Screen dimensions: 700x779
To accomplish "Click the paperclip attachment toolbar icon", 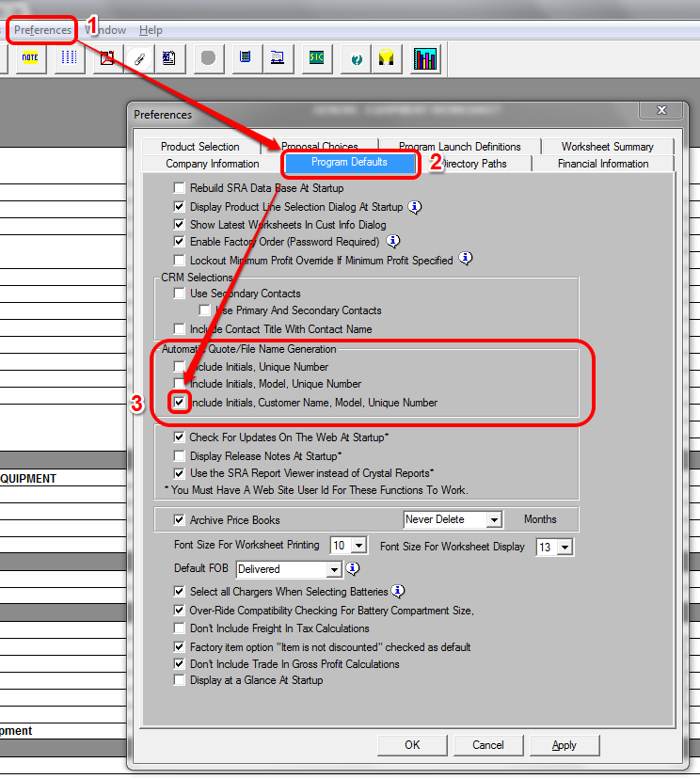I will coord(138,58).
